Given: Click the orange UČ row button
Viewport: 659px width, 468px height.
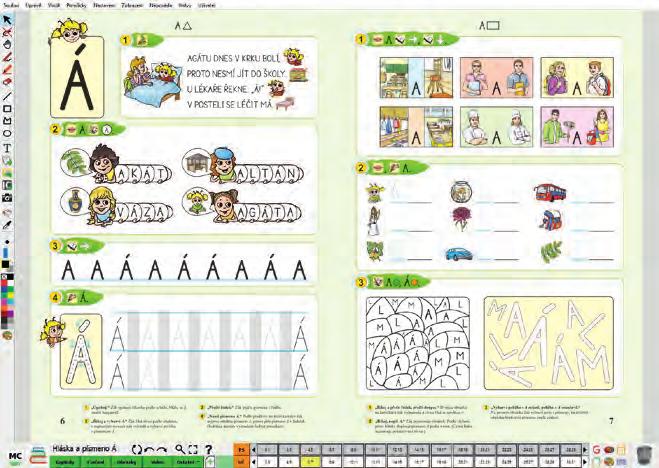Looking at the screenshot, I should [241, 462].
